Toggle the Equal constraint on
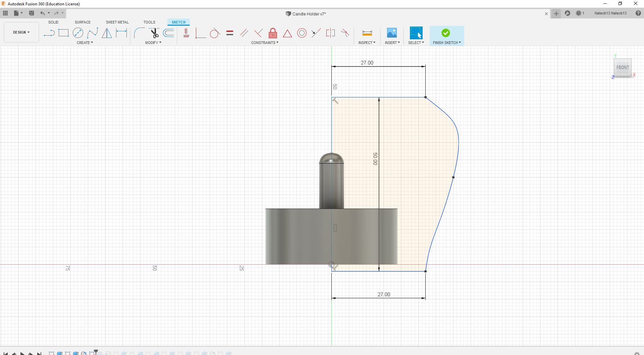This screenshot has height=355, width=644. [x=230, y=33]
